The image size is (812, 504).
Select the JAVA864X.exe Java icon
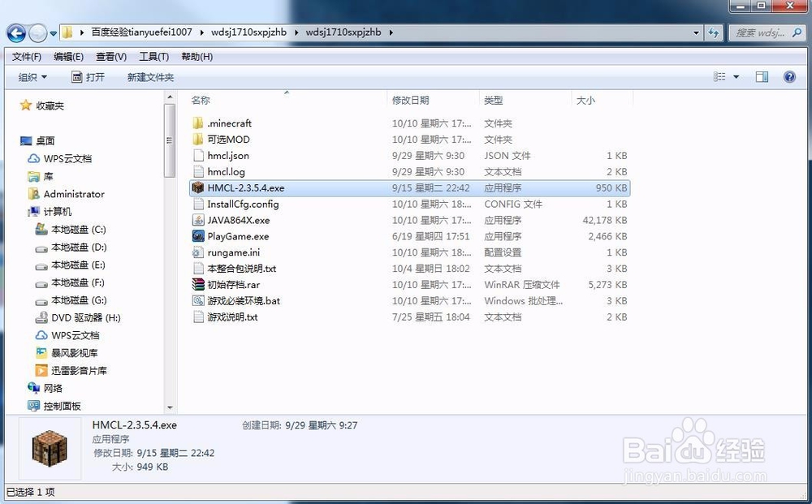click(x=198, y=220)
